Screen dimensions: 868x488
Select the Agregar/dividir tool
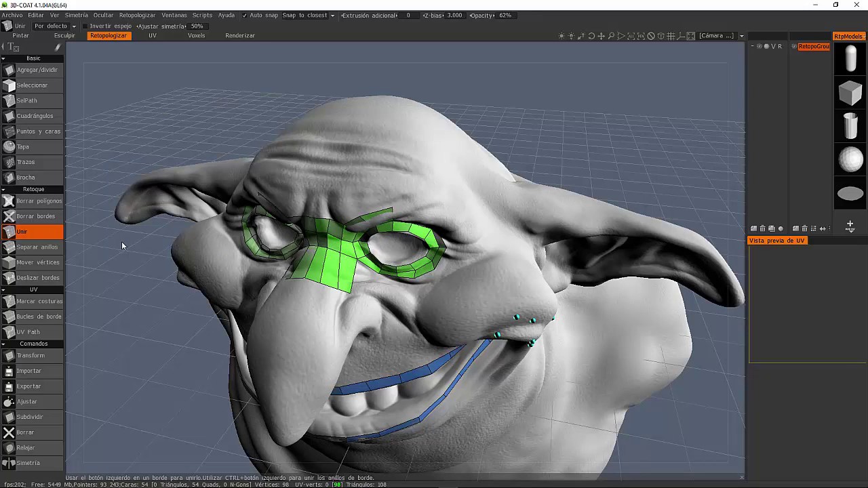coord(32,70)
